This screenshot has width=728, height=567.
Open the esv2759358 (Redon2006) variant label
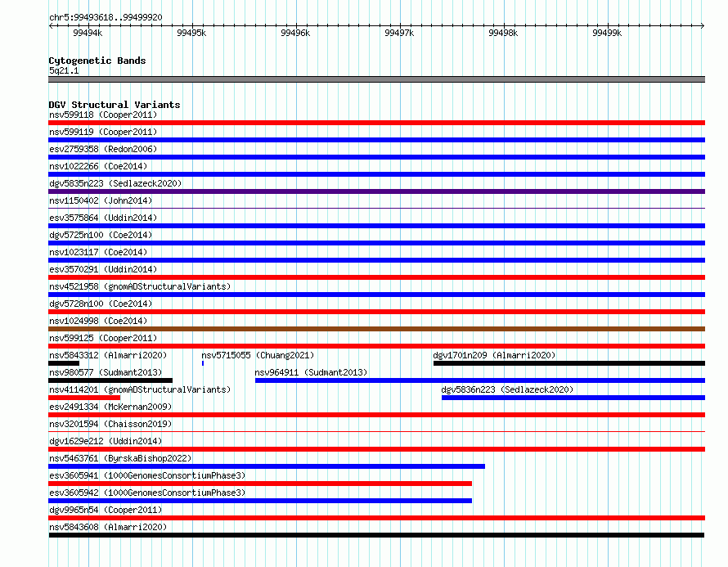coord(103,149)
